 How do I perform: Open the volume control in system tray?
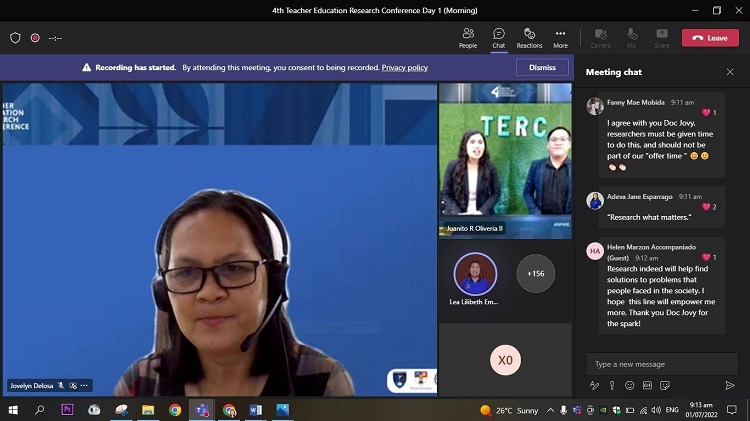656,410
